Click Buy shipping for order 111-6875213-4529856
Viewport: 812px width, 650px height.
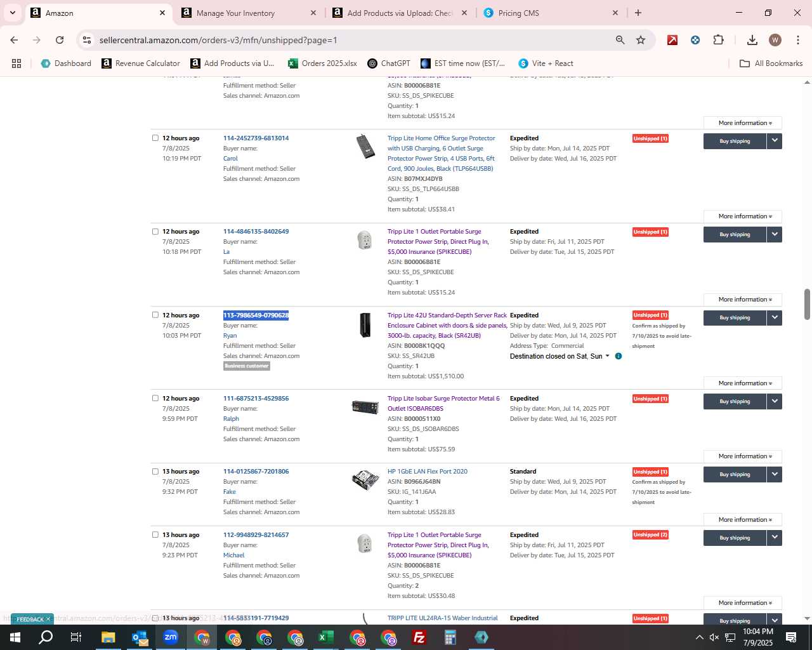coord(735,401)
